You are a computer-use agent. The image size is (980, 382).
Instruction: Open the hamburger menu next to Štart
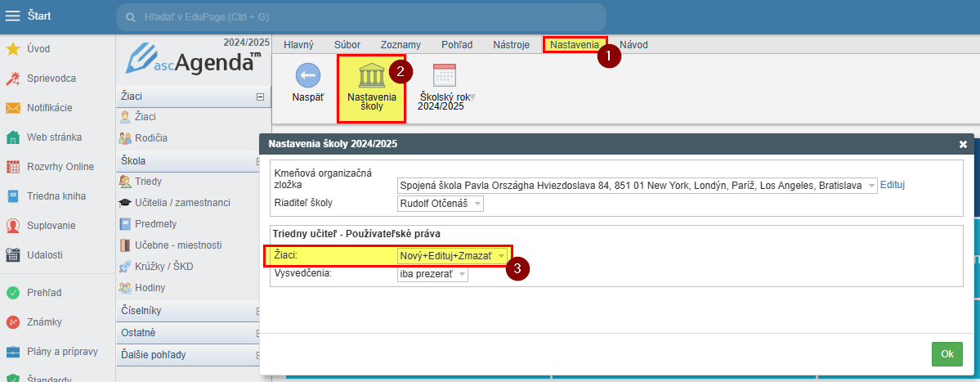(x=13, y=16)
